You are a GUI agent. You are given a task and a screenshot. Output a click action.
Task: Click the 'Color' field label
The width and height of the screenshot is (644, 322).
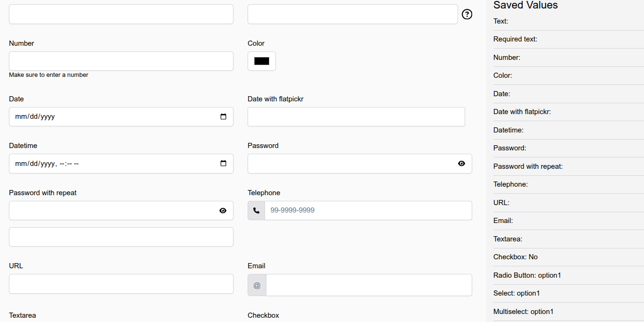[x=256, y=43]
